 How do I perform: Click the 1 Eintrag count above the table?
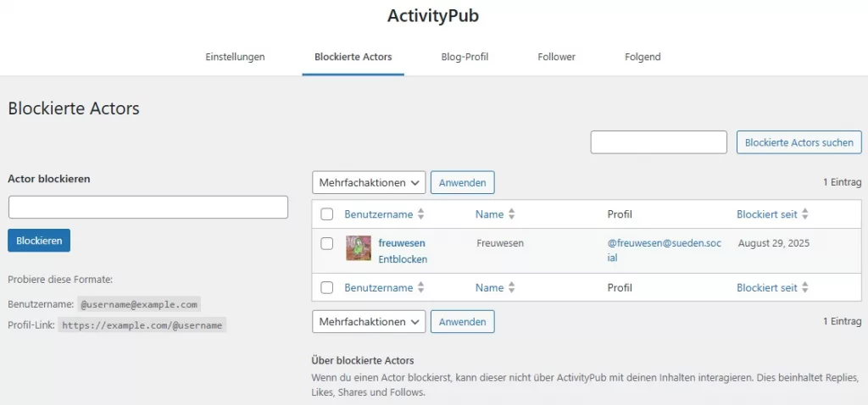tap(842, 182)
